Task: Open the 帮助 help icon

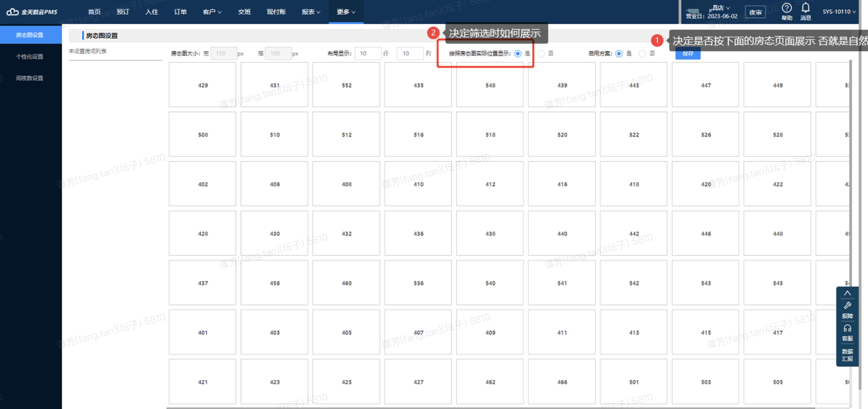Action: (x=787, y=11)
